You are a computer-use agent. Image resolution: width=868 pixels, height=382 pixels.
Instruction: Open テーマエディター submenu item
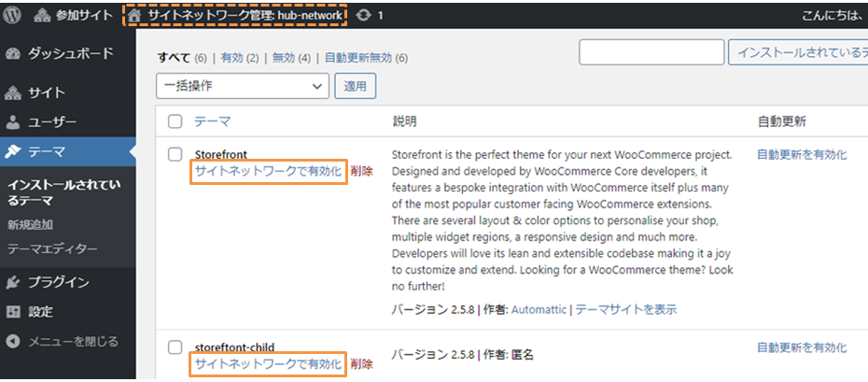52,249
